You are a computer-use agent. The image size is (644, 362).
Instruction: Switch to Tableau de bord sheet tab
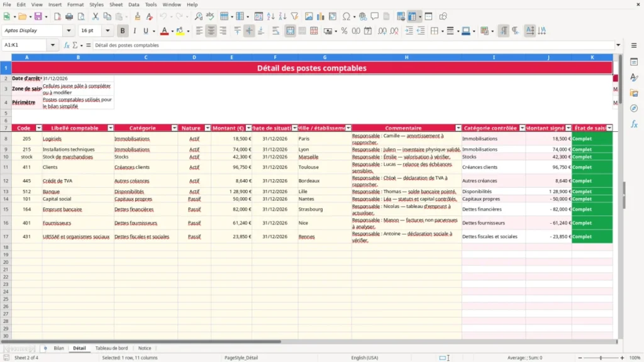click(111, 348)
